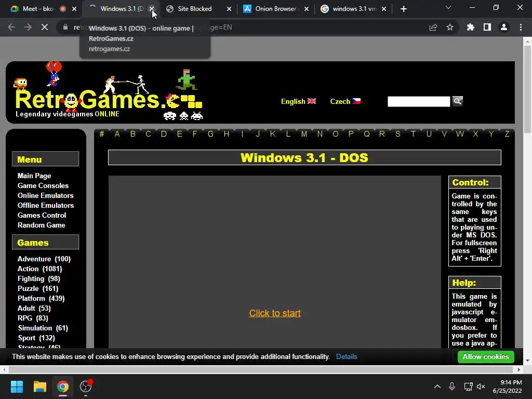This screenshot has height=399, width=532.
Task: Open games starting with letter S
Action: click(x=397, y=134)
